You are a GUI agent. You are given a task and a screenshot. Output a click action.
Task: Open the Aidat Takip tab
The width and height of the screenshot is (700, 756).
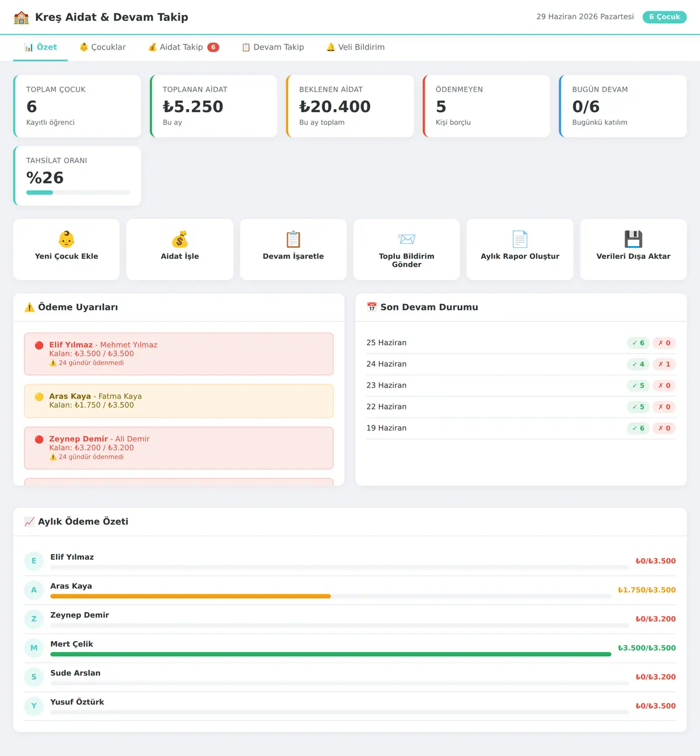click(184, 47)
